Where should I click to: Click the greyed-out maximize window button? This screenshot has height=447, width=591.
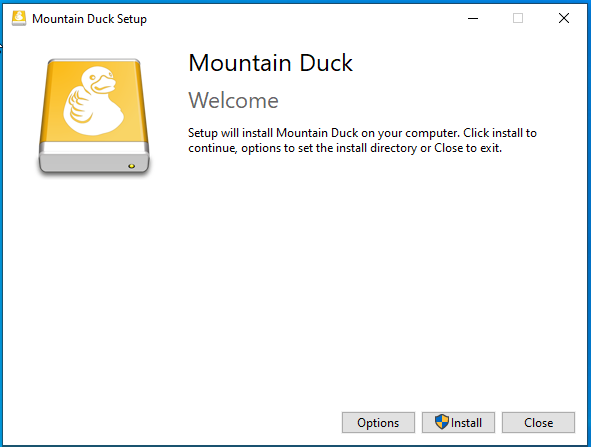518,18
